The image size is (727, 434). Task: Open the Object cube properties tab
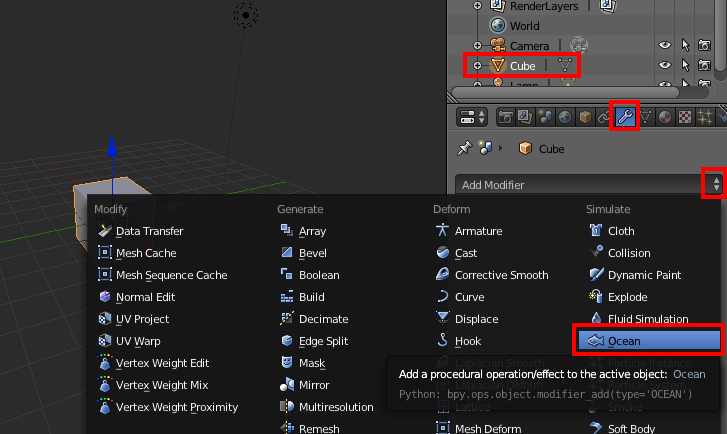click(585, 117)
